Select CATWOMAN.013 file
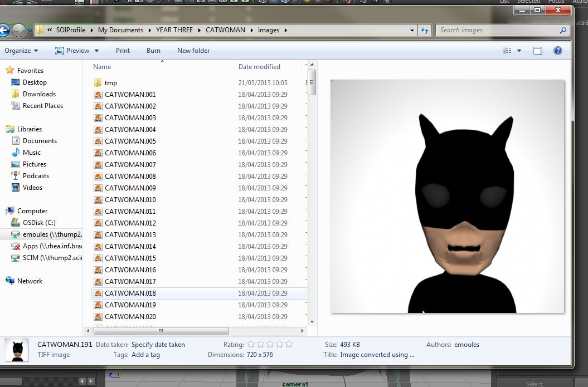 [130, 234]
